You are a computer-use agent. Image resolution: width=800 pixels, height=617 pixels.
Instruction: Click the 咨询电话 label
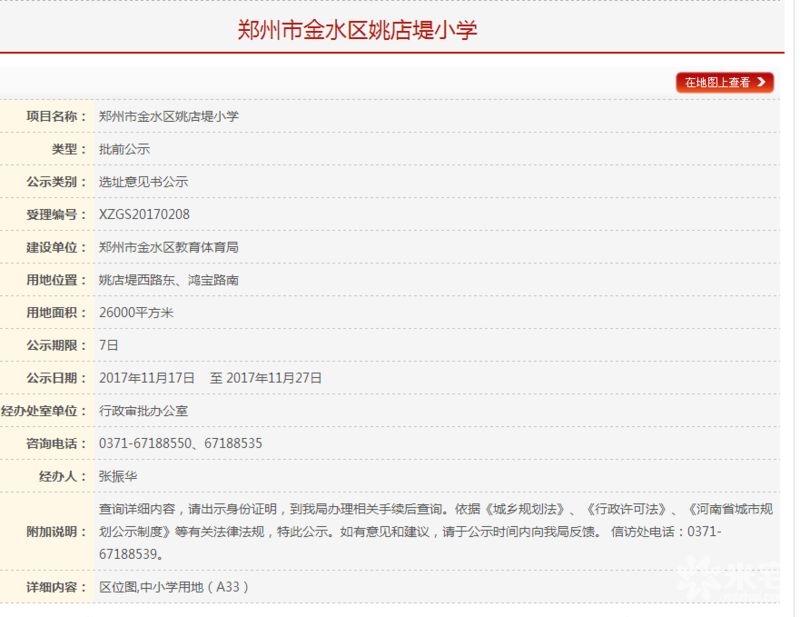click(56, 443)
